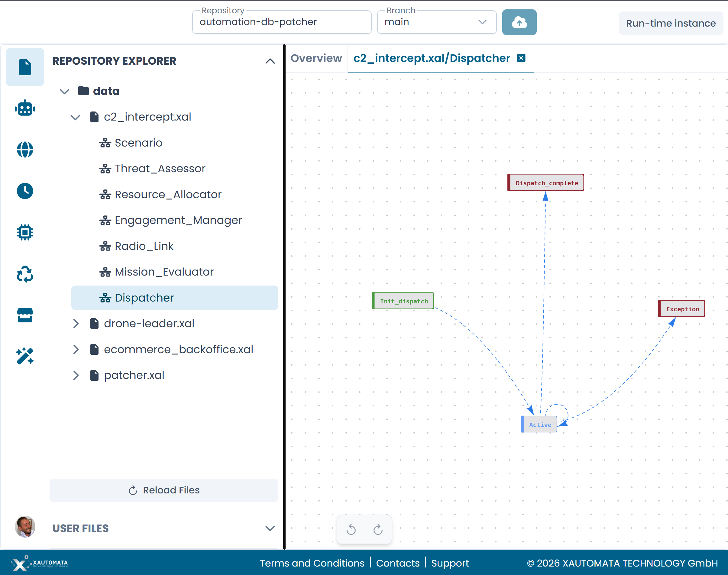Image resolution: width=728 pixels, height=575 pixels.
Task: Open the file explorer icon in sidebar
Action: (25, 67)
